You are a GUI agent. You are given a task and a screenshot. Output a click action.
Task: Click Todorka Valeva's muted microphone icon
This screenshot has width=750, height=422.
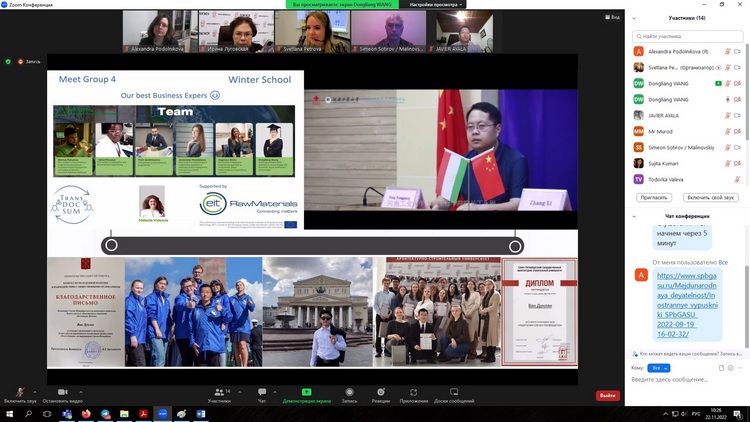point(737,179)
